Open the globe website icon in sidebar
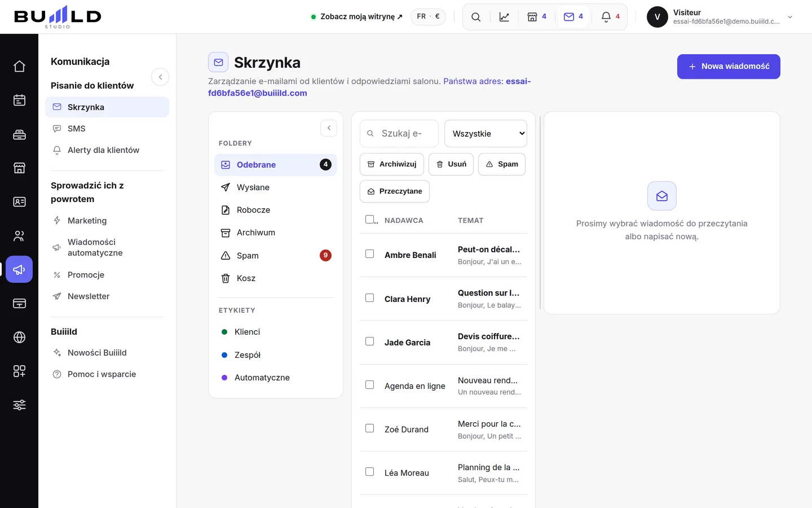The height and width of the screenshot is (508, 812). (19, 338)
